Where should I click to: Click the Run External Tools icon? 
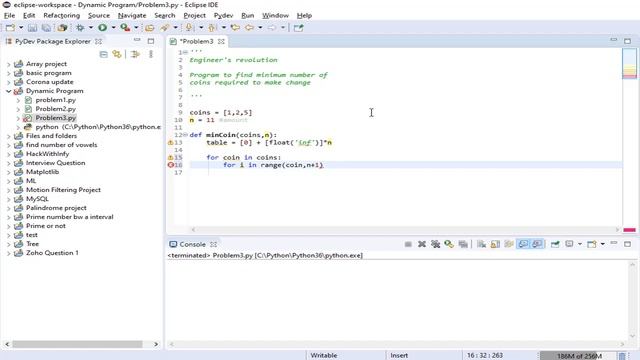click(125, 28)
